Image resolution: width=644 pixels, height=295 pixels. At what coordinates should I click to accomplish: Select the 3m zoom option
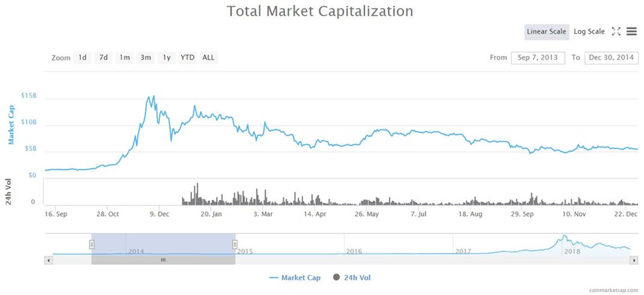point(146,58)
